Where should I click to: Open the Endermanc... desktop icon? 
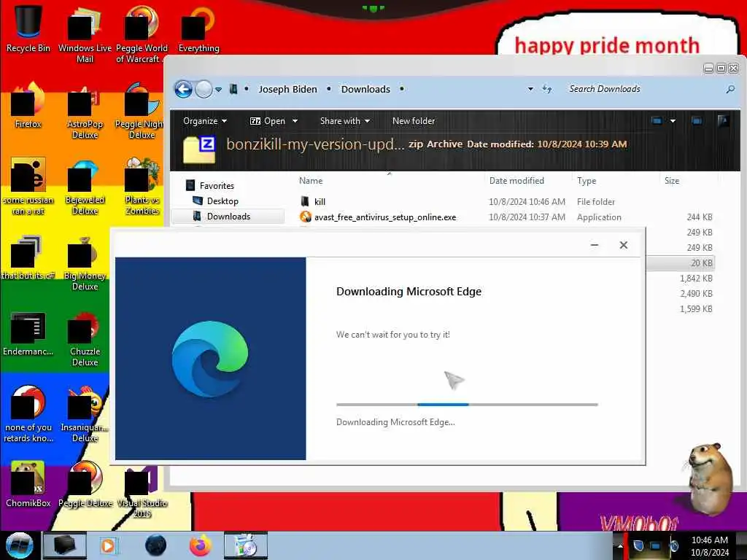pos(28,333)
